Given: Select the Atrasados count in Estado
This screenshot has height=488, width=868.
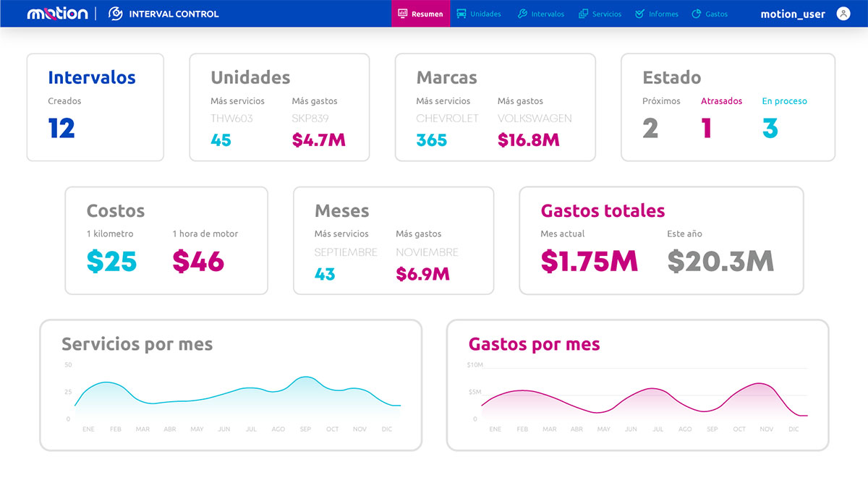Looking at the screenshot, I should click(707, 129).
